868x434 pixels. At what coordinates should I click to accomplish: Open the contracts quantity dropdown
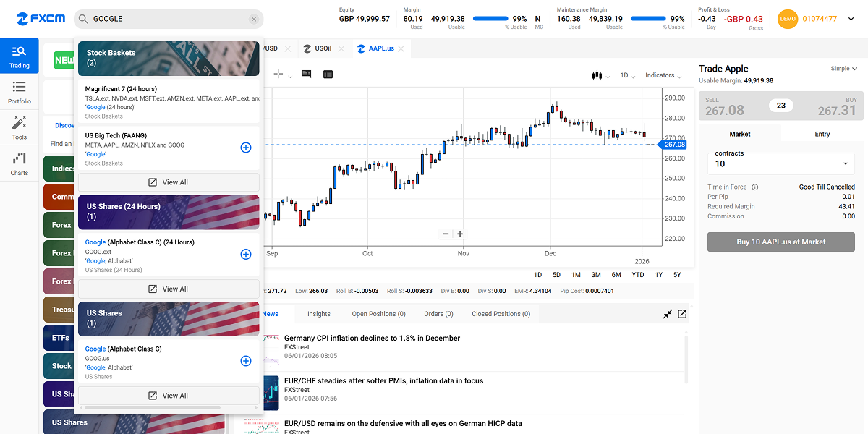(x=844, y=163)
